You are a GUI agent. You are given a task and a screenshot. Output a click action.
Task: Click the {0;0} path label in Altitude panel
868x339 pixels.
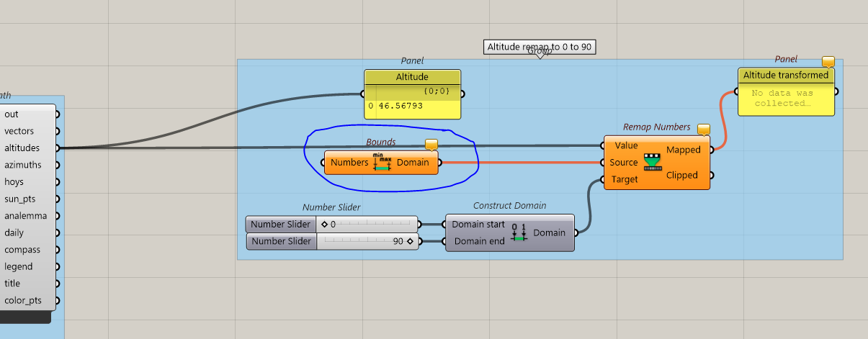point(436,92)
